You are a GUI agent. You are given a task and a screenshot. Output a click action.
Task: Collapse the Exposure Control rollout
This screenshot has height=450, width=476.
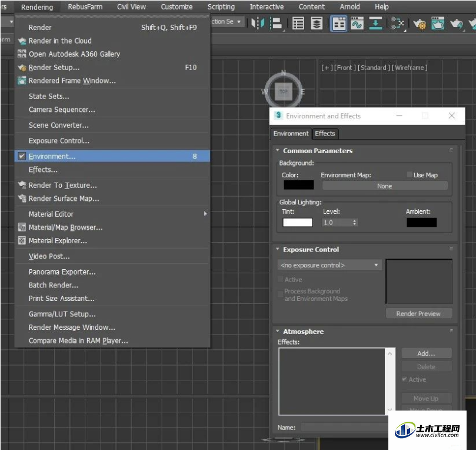(x=278, y=249)
